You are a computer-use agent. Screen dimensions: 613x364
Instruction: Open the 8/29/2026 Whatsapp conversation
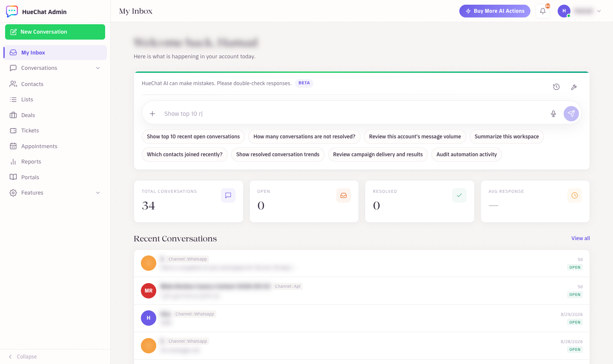click(x=362, y=318)
